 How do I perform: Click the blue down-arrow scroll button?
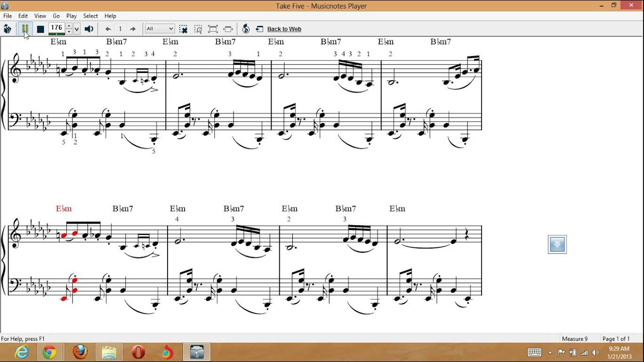pyautogui.click(x=557, y=244)
